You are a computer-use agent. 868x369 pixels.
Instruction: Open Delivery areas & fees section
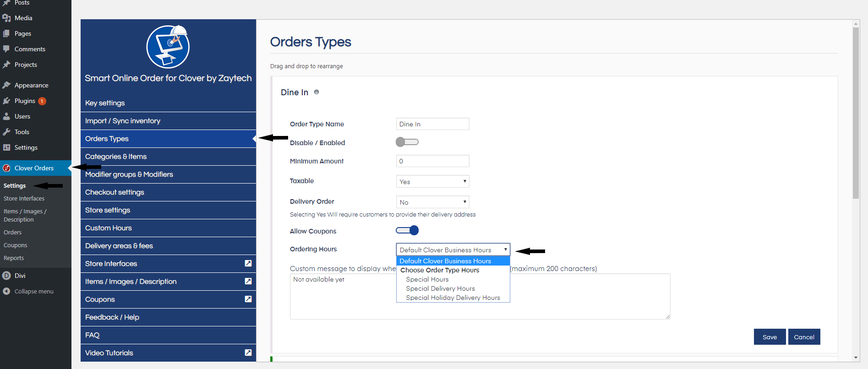(168, 246)
